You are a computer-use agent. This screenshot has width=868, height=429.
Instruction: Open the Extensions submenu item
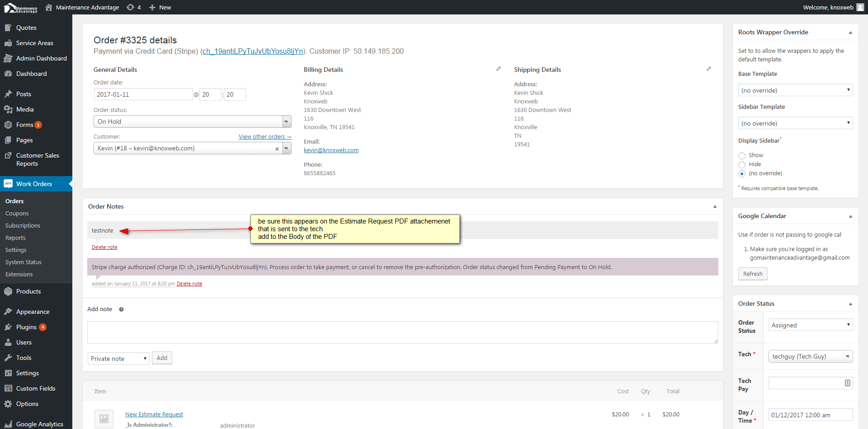tap(19, 274)
